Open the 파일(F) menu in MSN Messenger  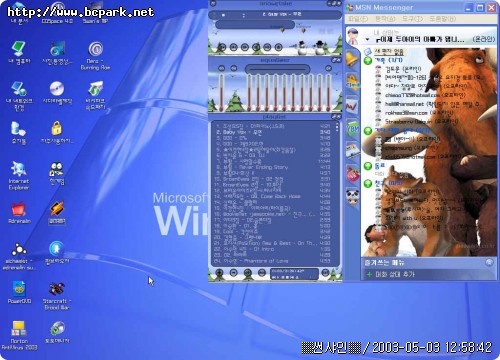tap(358, 19)
